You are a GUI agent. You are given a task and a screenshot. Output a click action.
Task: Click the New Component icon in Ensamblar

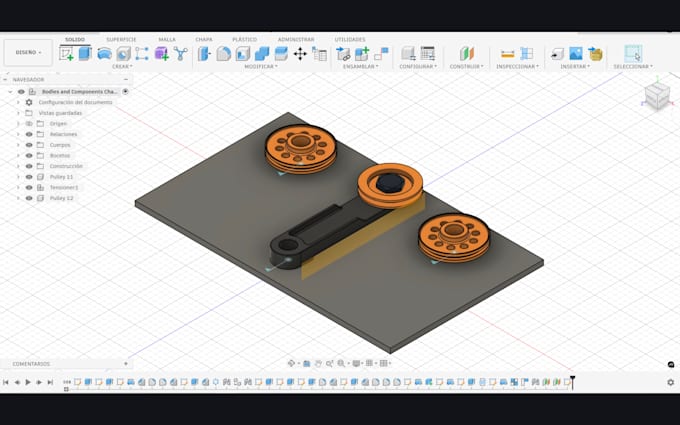pos(362,54)
